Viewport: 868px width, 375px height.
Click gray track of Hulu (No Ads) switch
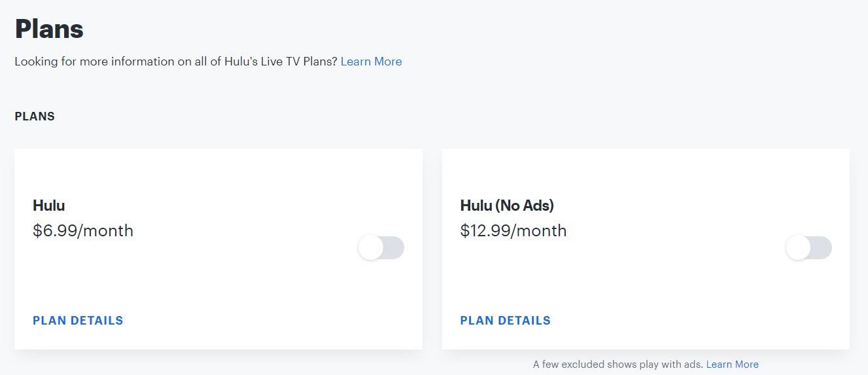coord(822,248)
